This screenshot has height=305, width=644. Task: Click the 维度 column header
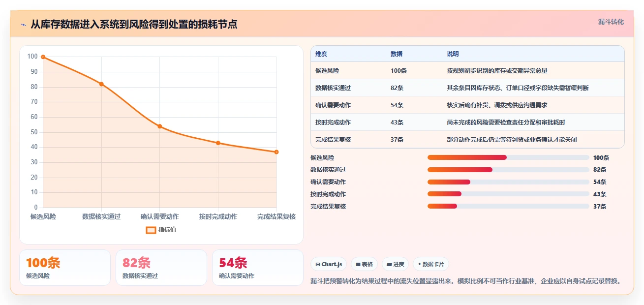tap(321, 54)
